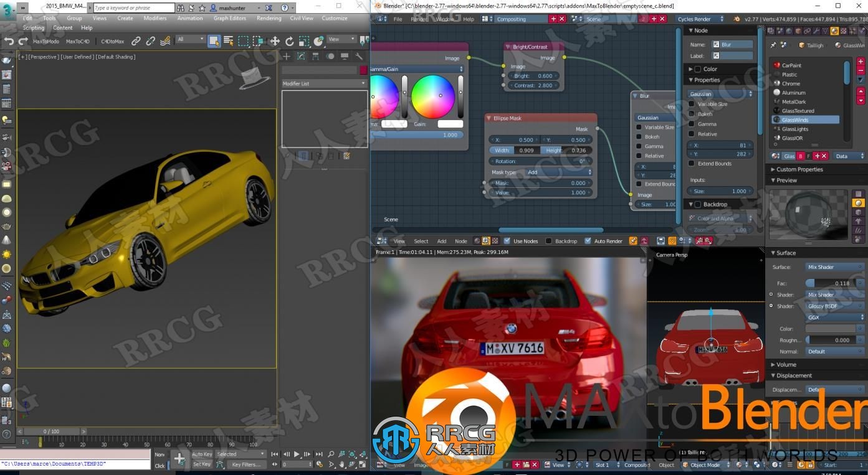Enable Variable Size in Node Properties panel

click(692, 104)
